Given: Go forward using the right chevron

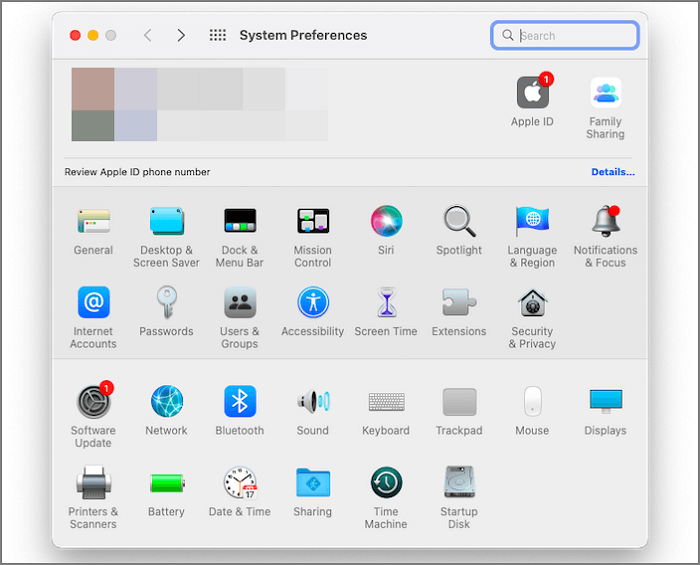Looking at the screenshot, I should pyautogui.click(x=181, y=35).
